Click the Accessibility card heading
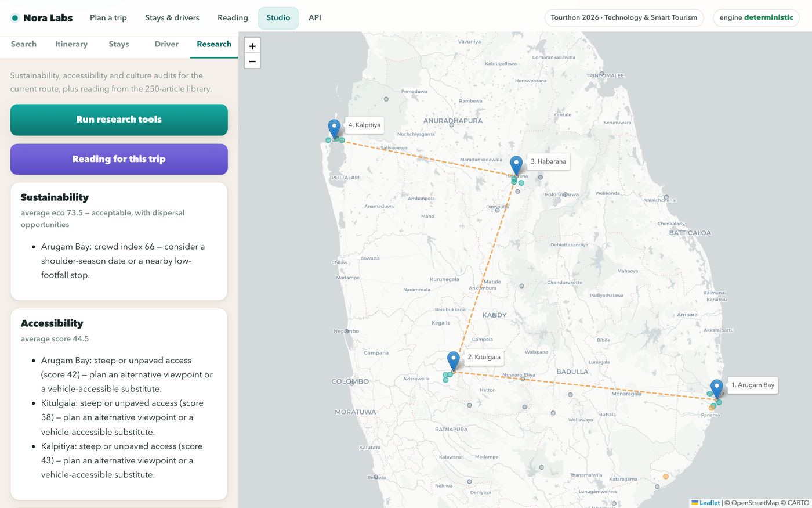 52,323
